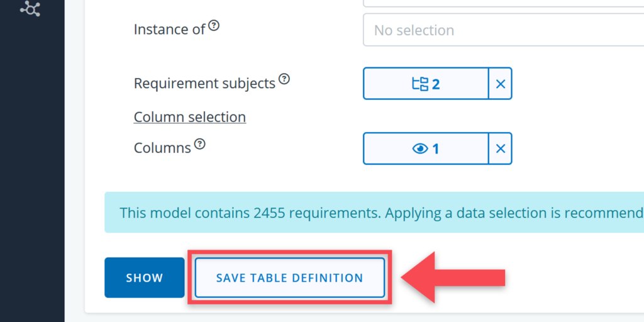The height and width of the screenshot is (322, 644).
Task: Click the 'Columns' label text
Action: point(162,148)
